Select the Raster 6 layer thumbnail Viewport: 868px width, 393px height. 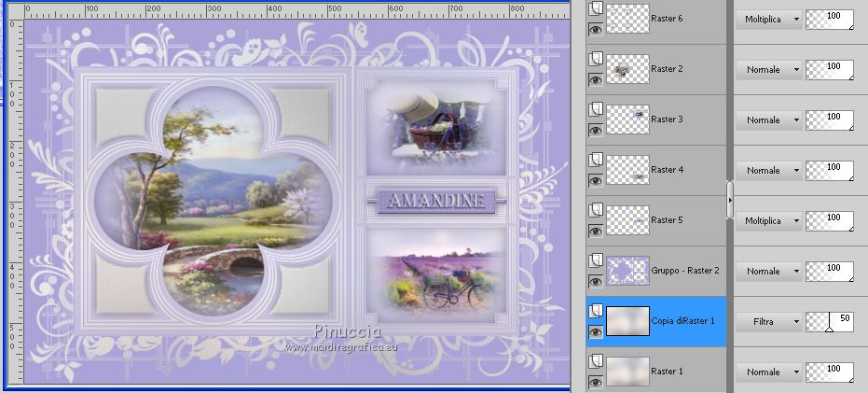coord(627,19)
